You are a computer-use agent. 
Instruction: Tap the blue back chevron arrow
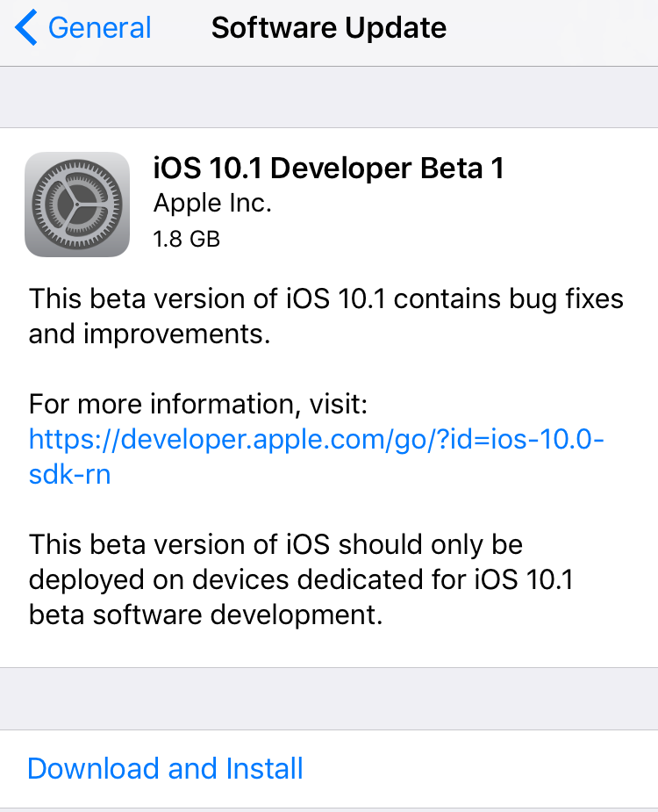coord(26,27)
